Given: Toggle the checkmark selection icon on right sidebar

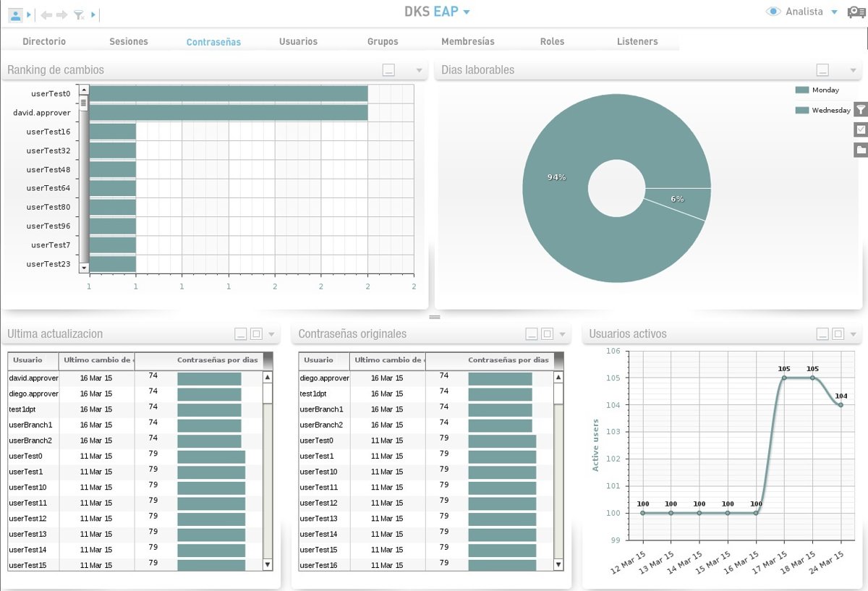Looking at the screenshot, I should (x=861, y=129).
